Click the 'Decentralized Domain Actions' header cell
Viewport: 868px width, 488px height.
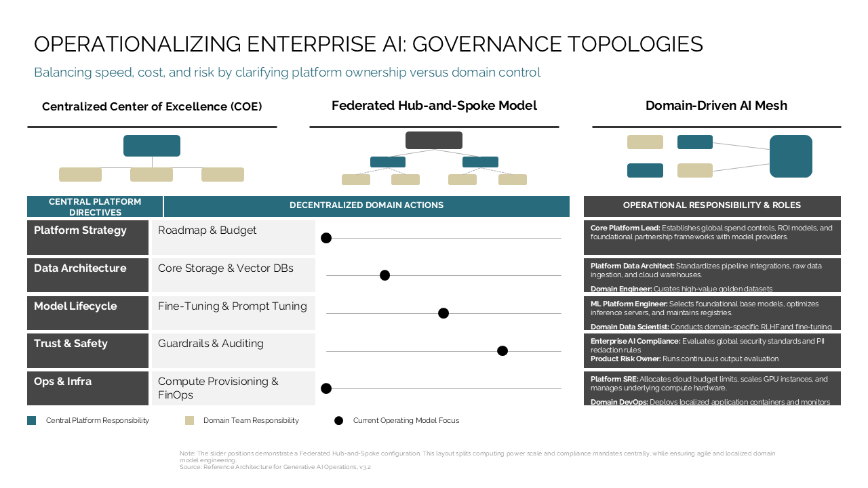pos(367,205)
